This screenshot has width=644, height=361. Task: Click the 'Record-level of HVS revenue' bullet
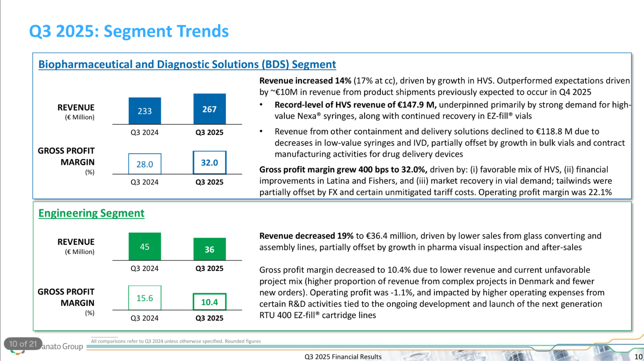click(453, 110)
